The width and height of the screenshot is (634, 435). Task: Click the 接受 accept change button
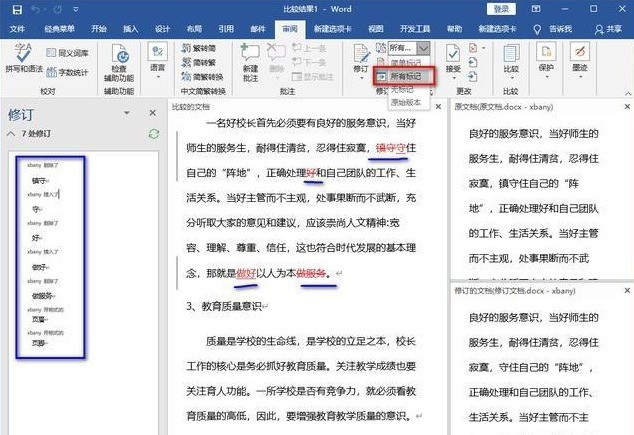coord(453,61)
